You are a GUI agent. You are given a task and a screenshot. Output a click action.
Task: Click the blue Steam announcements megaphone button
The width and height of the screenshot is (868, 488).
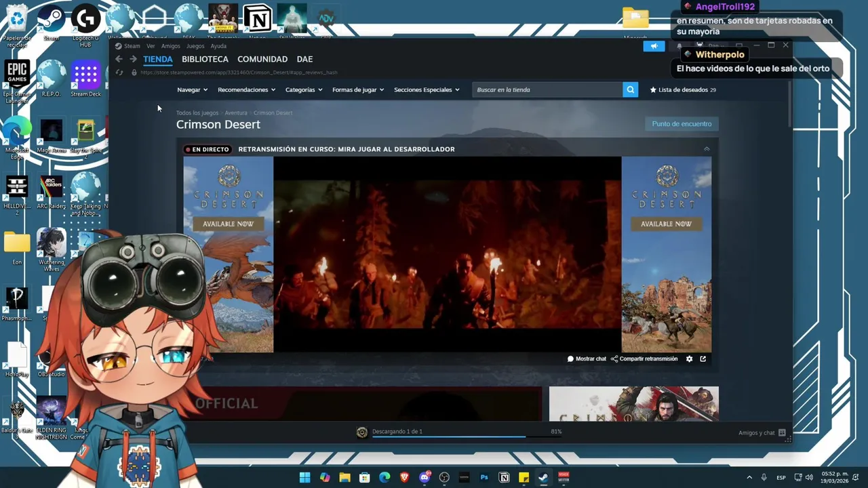click(x=654, y=46)
